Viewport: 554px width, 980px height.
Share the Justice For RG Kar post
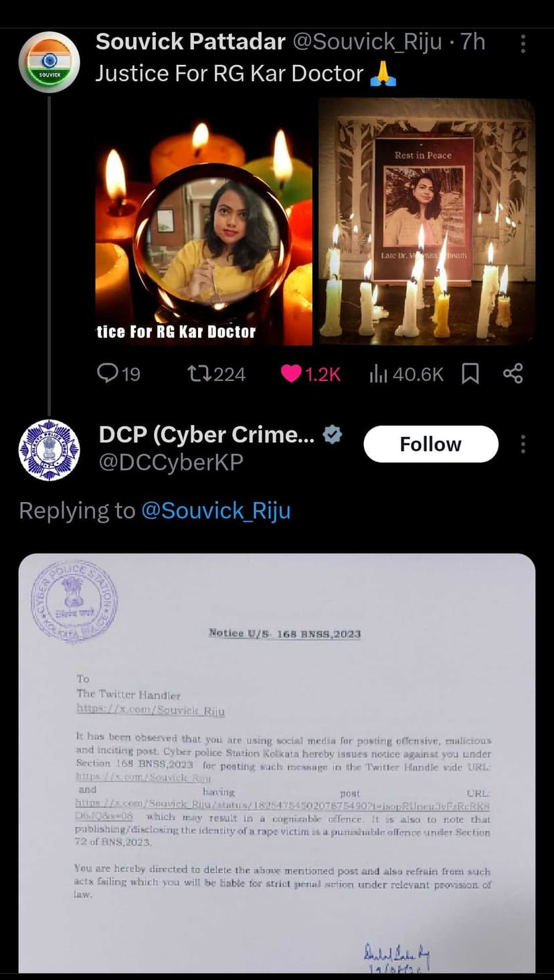point(513,374)
